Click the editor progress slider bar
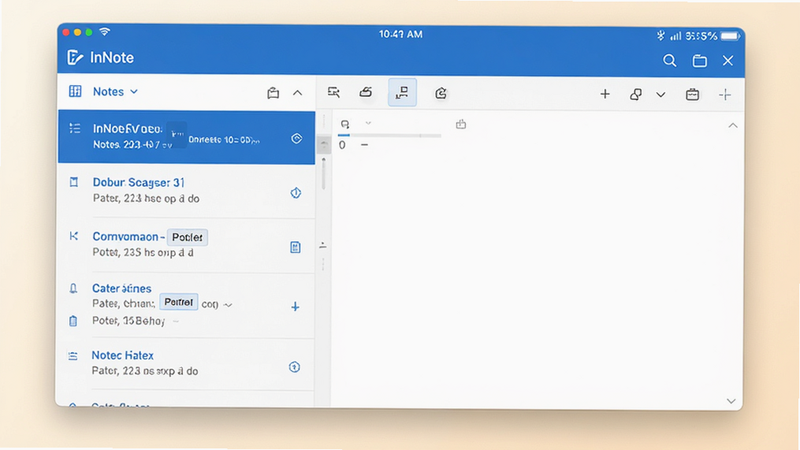 coord(389,136)
